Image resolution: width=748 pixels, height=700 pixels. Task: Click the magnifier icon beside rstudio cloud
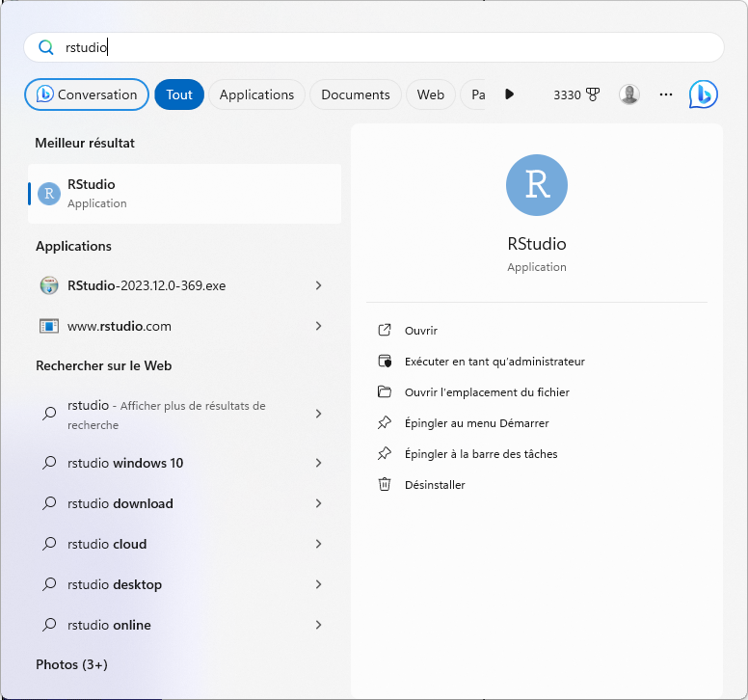(x=49, y=544)
